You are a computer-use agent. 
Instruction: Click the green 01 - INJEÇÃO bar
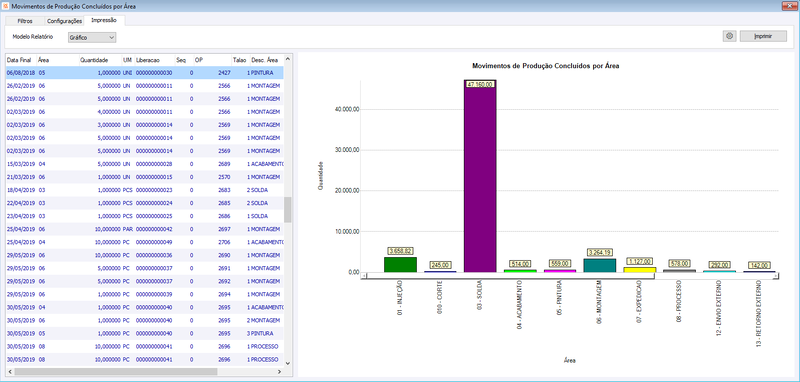[401, 265]
